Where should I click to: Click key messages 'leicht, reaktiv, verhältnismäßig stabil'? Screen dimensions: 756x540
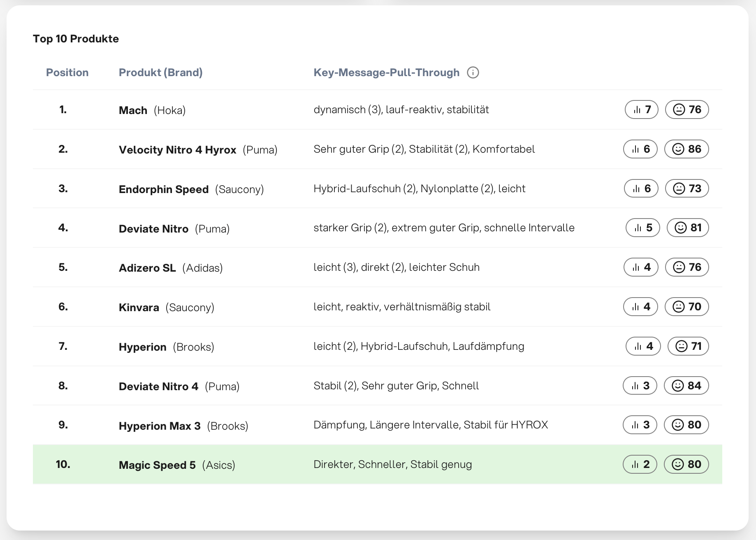[402, 307]
